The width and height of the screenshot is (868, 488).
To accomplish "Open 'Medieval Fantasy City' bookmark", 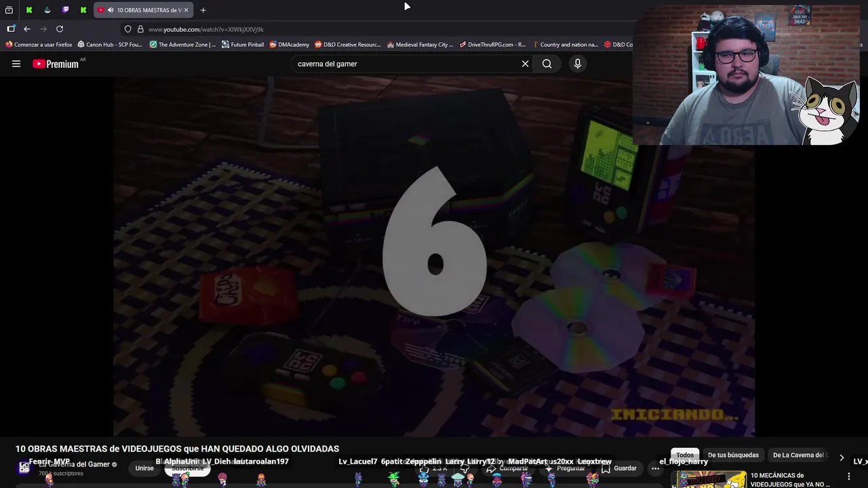I will (420, 45).
